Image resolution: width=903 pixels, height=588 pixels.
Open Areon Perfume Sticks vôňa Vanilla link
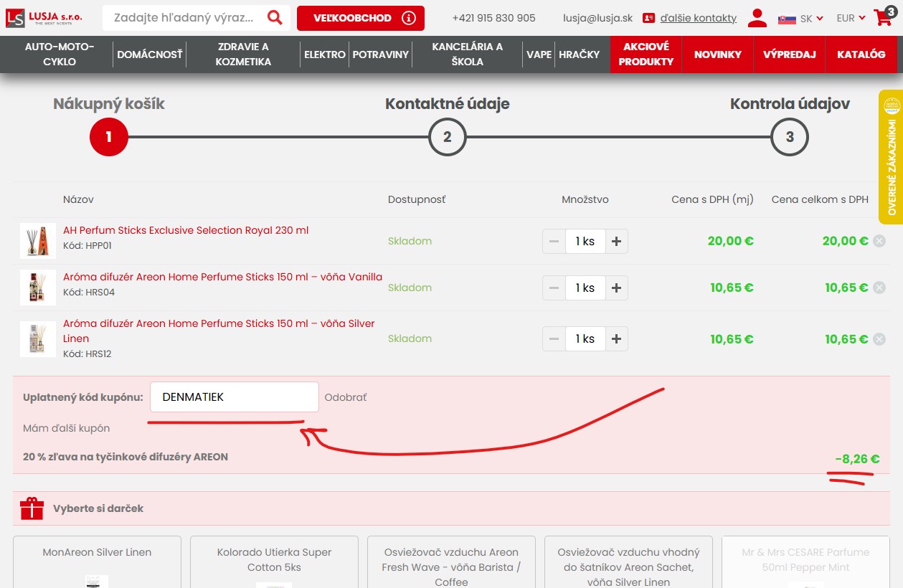click(223, 277)
